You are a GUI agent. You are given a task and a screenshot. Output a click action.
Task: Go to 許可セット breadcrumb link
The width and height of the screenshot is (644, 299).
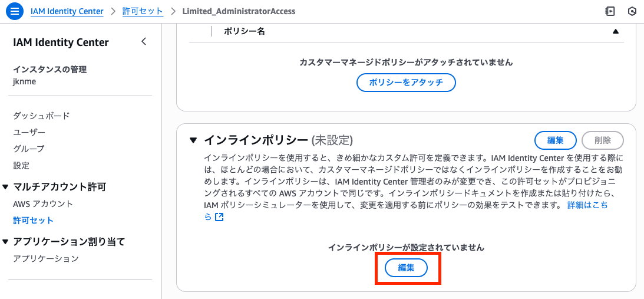pos(143,11)
